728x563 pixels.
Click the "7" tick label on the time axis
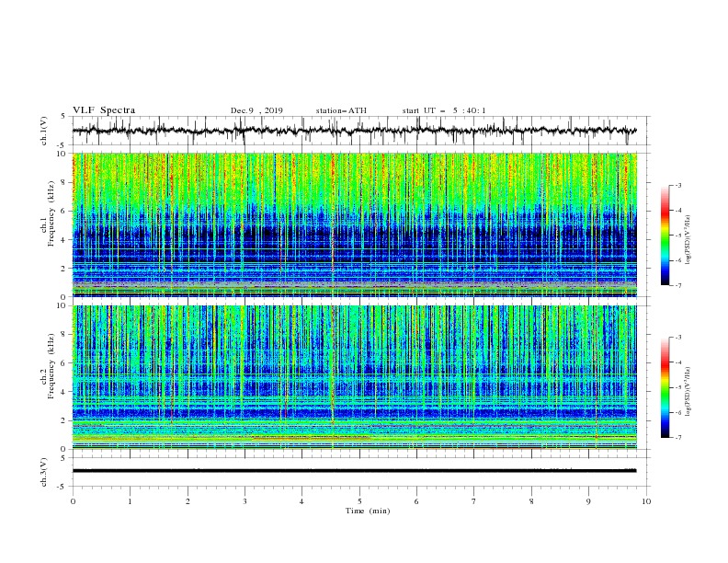coord(473,501)
